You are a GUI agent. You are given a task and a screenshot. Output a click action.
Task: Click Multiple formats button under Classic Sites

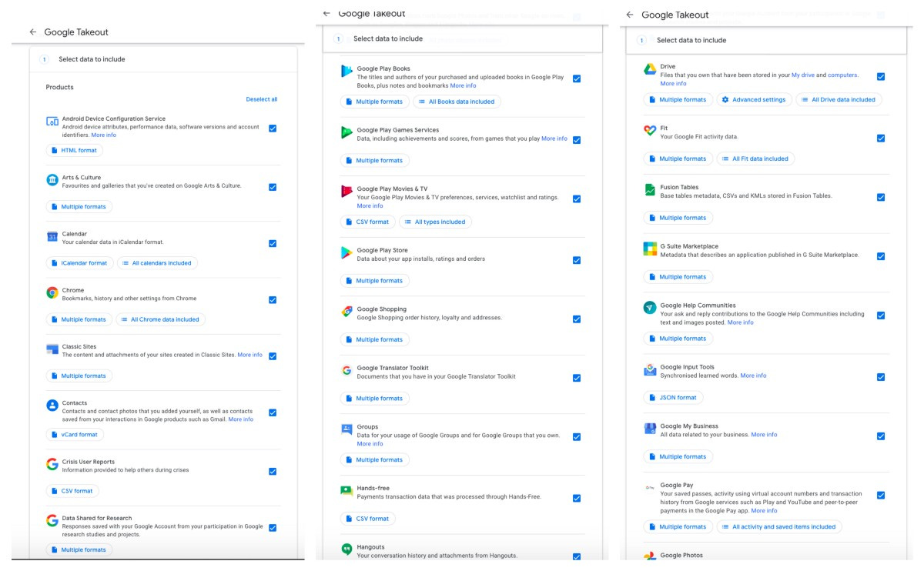pos(79,376)
